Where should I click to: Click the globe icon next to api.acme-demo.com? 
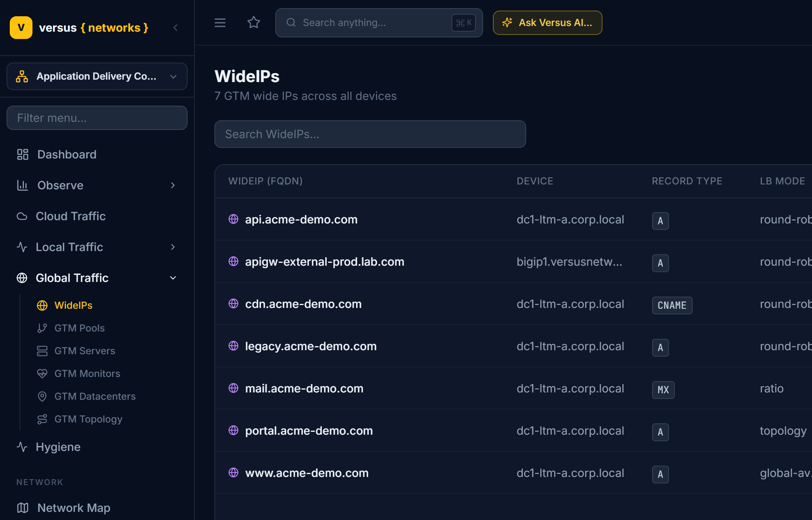pyautogui.click(x=233, y=219)
